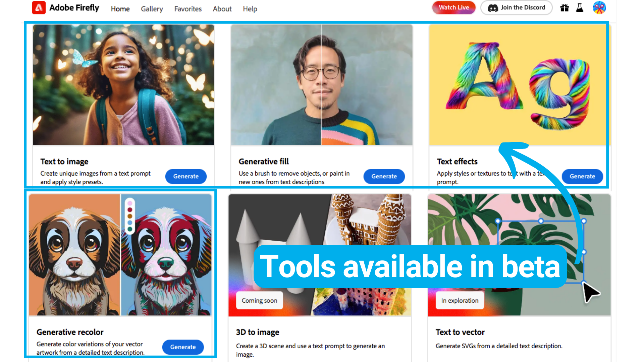Click the Generative fill Generate icon
The image size is (644, 362).
[384, 176]
